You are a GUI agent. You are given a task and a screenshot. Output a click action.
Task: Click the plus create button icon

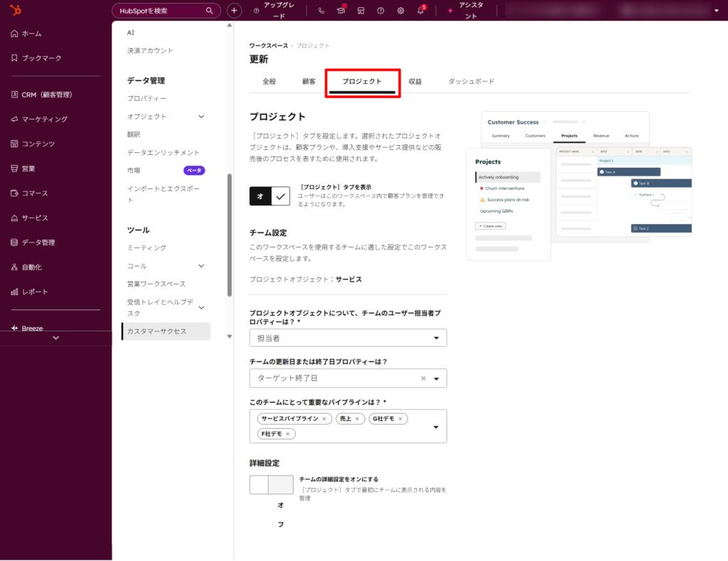coord(234,10)
